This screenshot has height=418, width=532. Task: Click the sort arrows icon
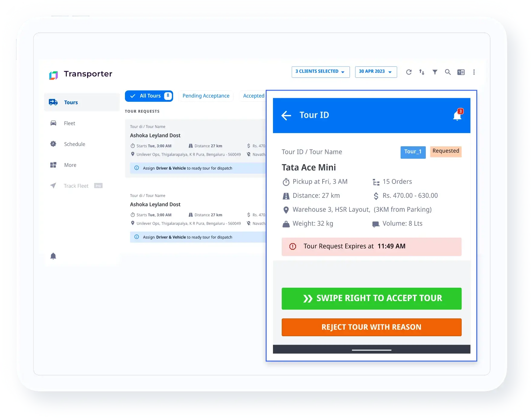tap(422, 72)
